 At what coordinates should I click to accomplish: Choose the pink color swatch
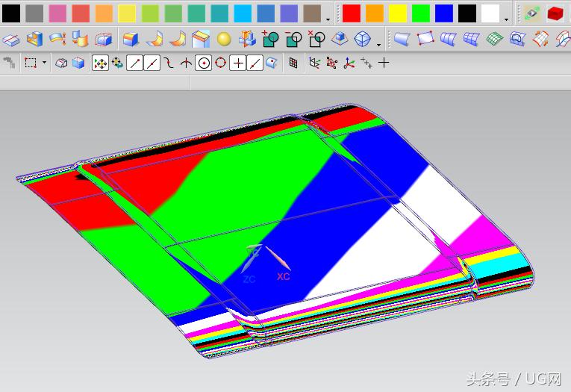point(57,13)
